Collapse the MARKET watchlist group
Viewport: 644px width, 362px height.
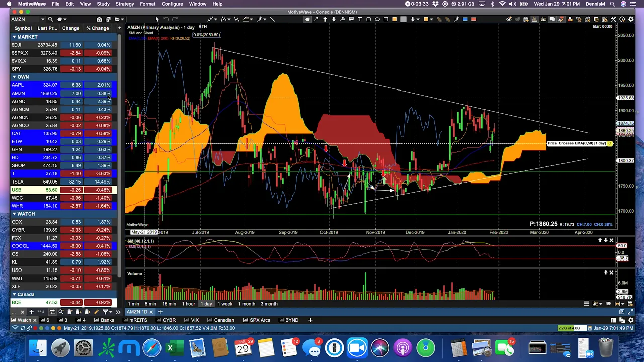pos(14,37)
